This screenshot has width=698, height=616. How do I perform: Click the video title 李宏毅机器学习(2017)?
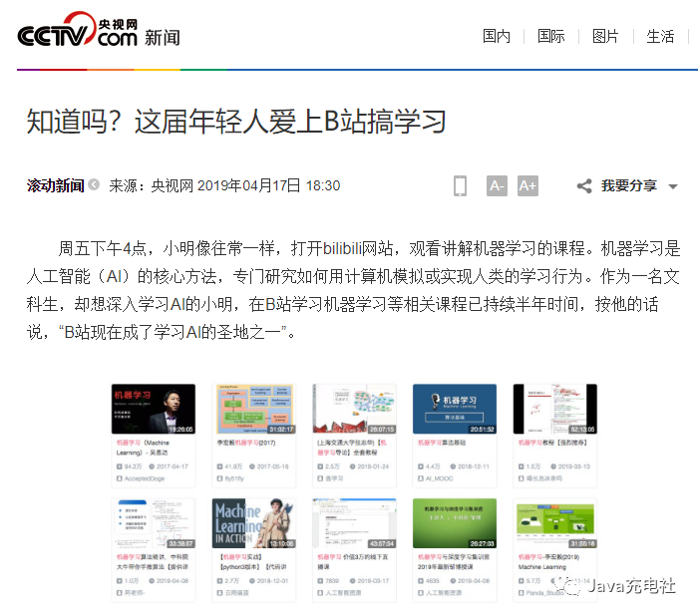click(x=246, y=443)
